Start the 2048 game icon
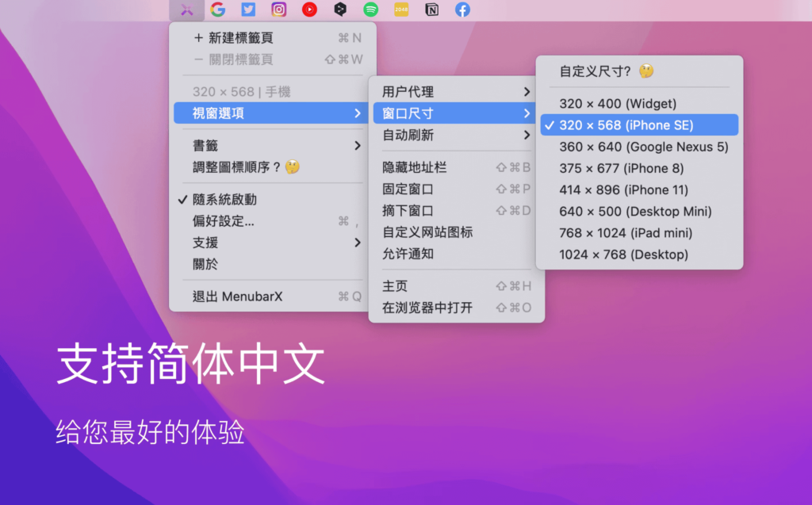The image size is (812, 505). tap(400, 10)
